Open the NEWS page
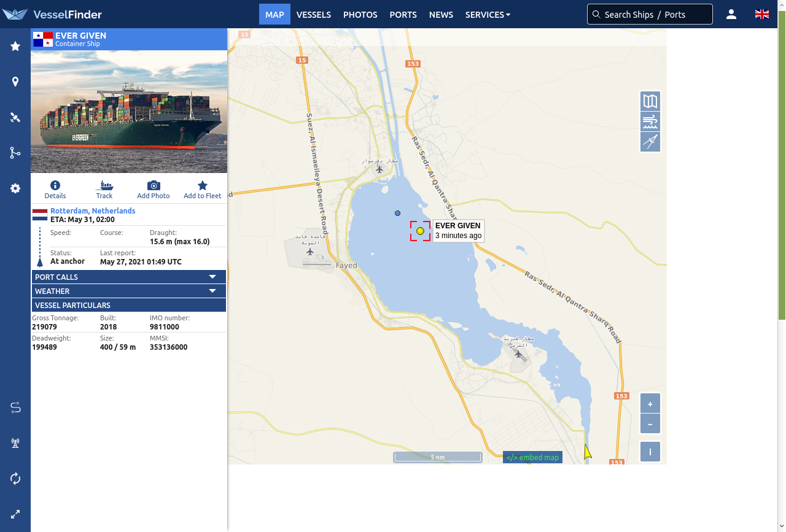Viewport: 786px width, 532px height. 441,15
